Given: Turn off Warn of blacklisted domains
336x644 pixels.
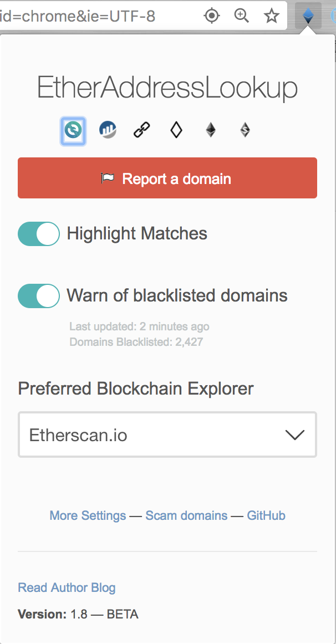Looking at the screenshot, I should click(x=39, y=295).
